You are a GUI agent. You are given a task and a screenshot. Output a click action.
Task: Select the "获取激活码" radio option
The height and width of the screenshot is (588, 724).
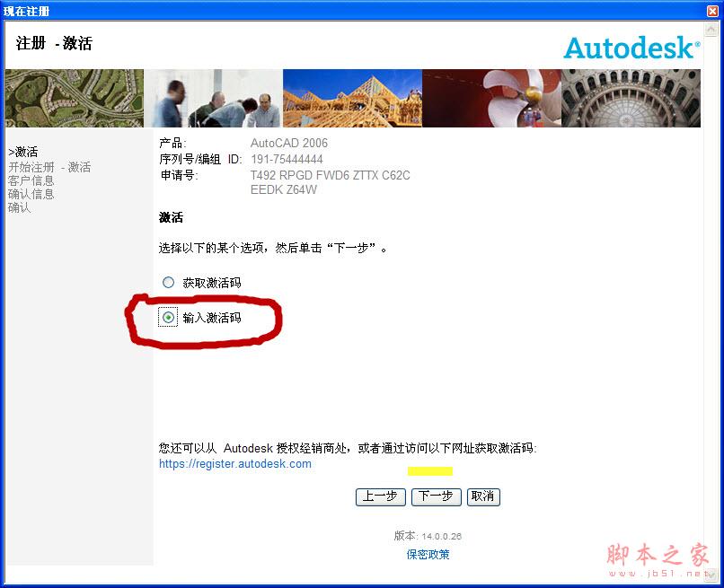pos(168,281)
